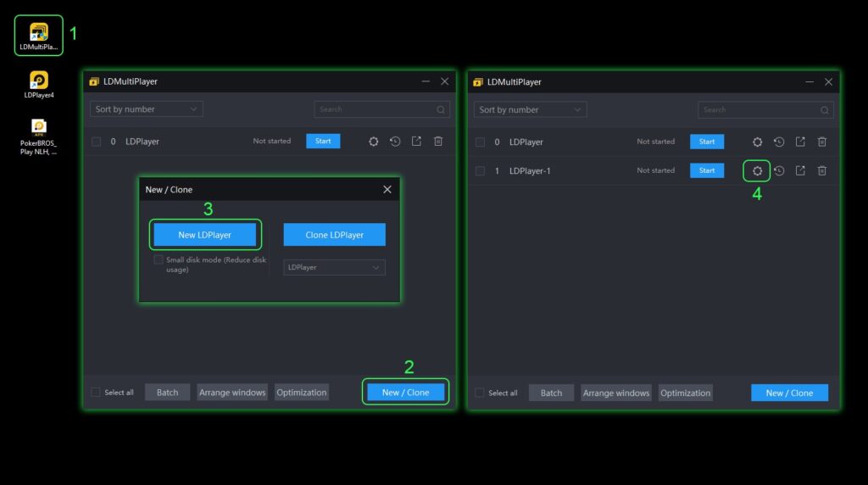This screenshot has height=485, width=868.
Task: Click create shortcut icon for LDPlayer row in right window
Action: (800, 142)
